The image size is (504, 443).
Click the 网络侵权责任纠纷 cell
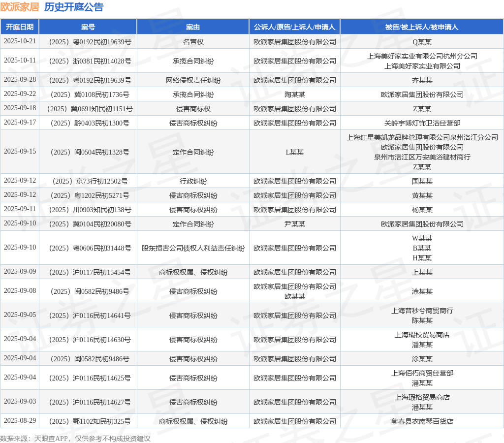click(193, 80)
